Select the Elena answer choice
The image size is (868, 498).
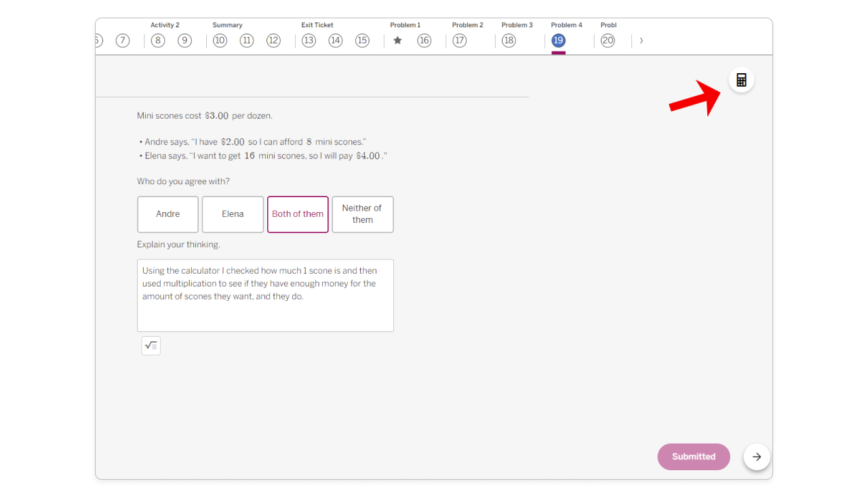coord(233,214)
